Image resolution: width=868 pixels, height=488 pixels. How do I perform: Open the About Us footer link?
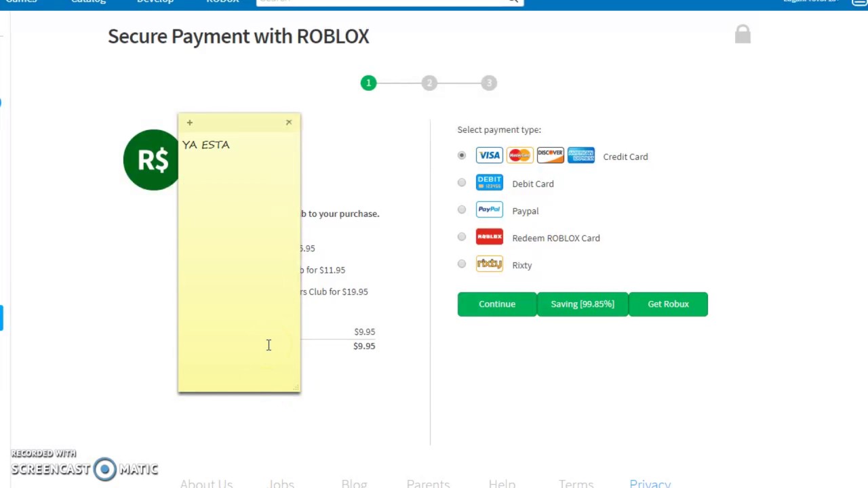[206, 483]
